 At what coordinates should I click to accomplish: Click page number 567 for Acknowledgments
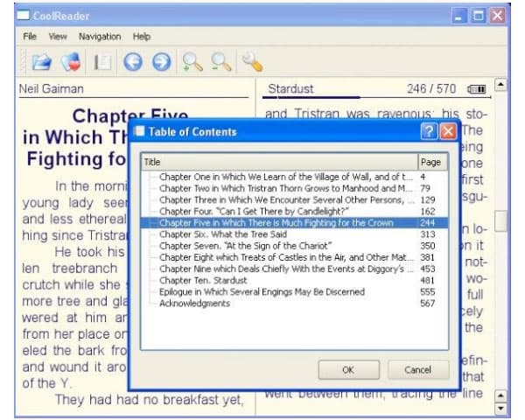click(428, 304)
